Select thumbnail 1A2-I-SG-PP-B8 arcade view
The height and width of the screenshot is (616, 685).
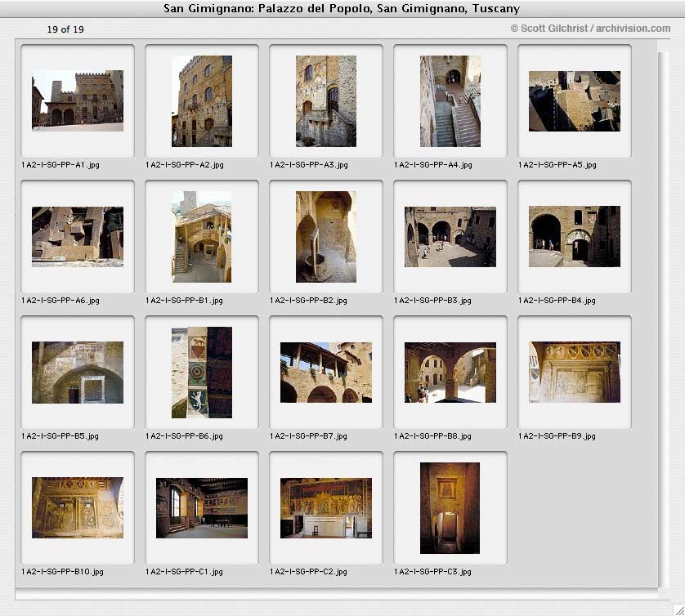[x=450, y=373]
